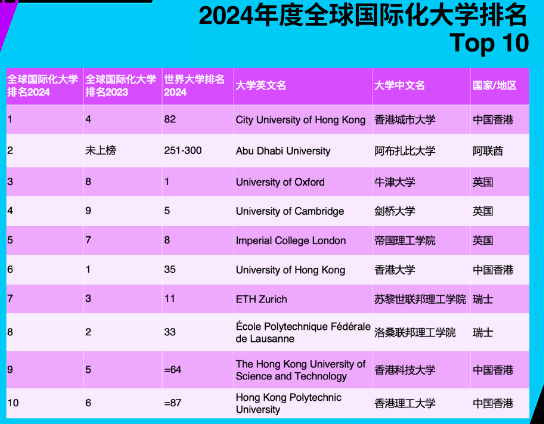Click the ETH Zurich entry
The width and height of the screenshot is (544, 424).
pyautogui.click(x=261, y=299)
